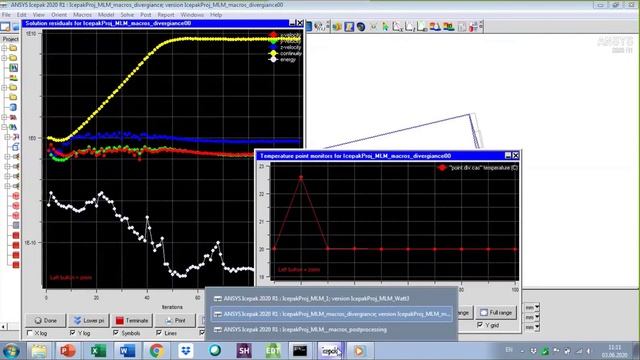Click the orange object icon left of the blue square
Image resolution: width=640 pixels, height=360 pixels.
(337, 27)
